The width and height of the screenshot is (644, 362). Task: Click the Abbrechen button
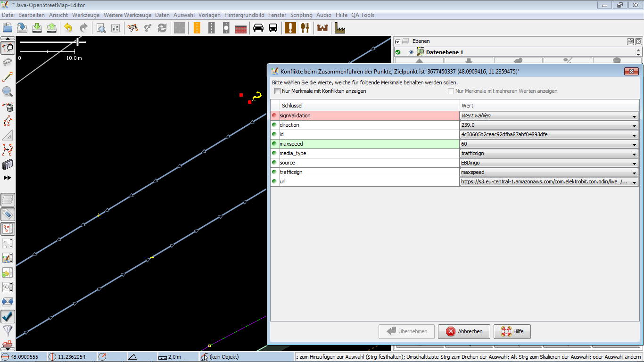click(463, 331)
